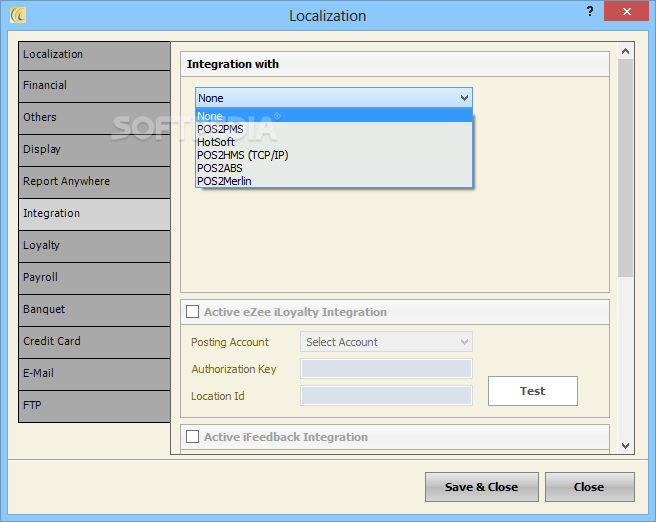
Task: Switch to the FTP tab
Action: pos(95,406)
